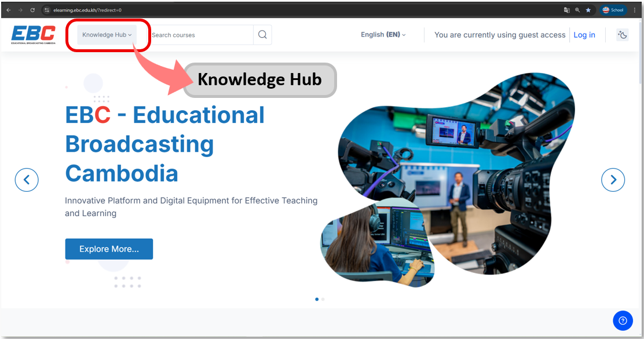
Task: Bookmark page with the star icon
Action: (x=588, y=10)
